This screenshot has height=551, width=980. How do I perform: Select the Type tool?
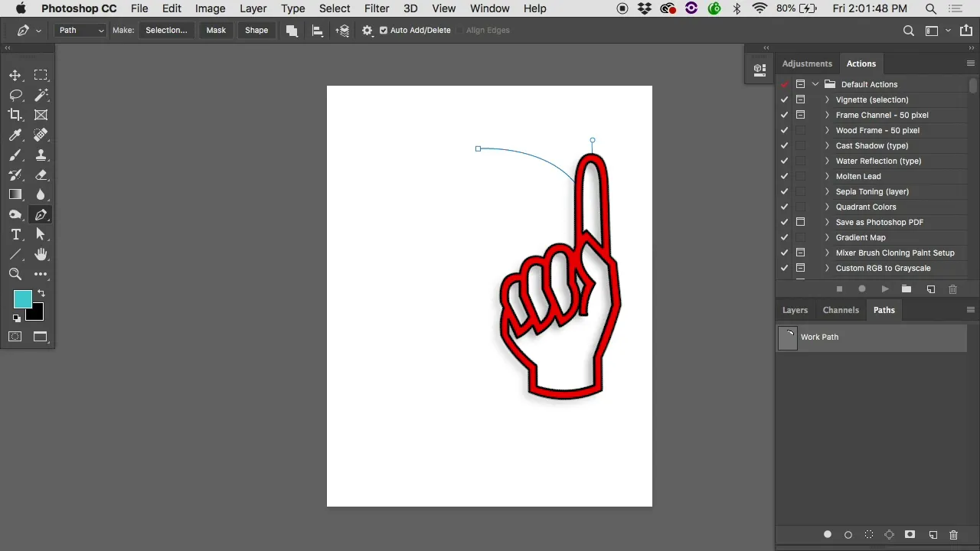click(15, 234)
